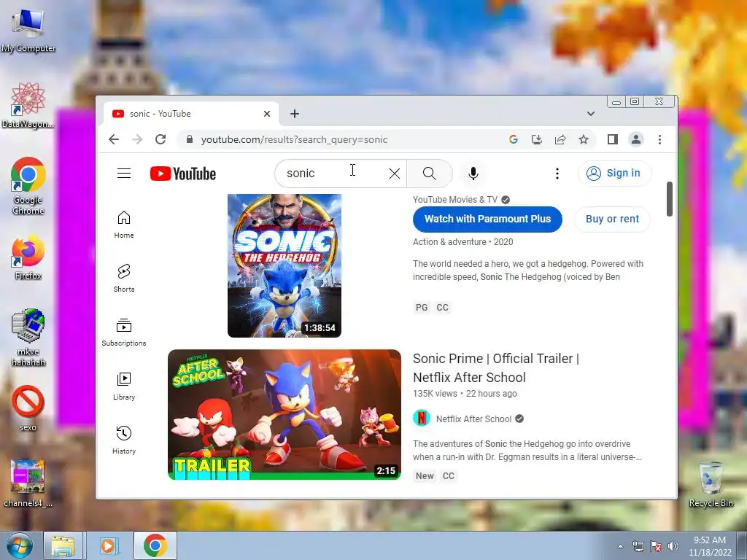Open Home in the YouTube sidebar
This screenshot has height=560, width=747.
click(x=124, y=225)
